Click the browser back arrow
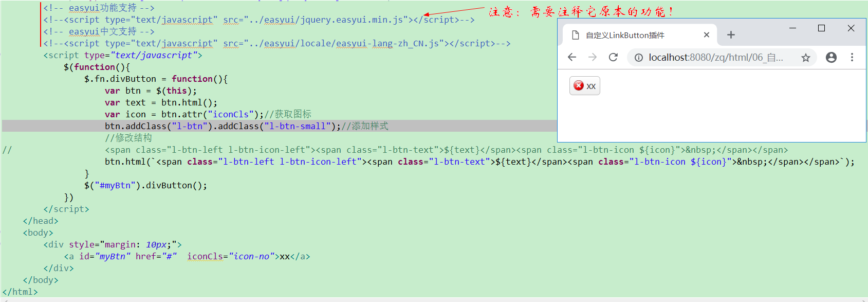The height and width of the screenshot is (302, 868). coord(572,57)
